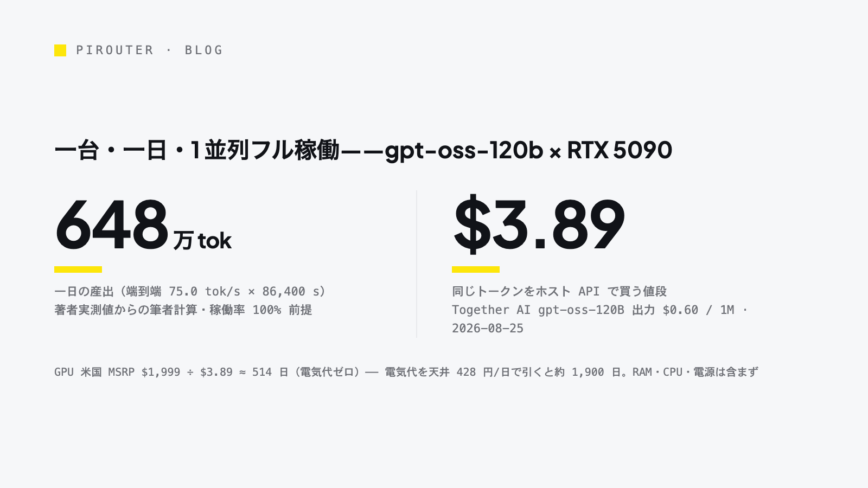868x488 pixels.
Task: Click the 万 tok unit label
Action: pyautogui.click(x=202, y=241)
